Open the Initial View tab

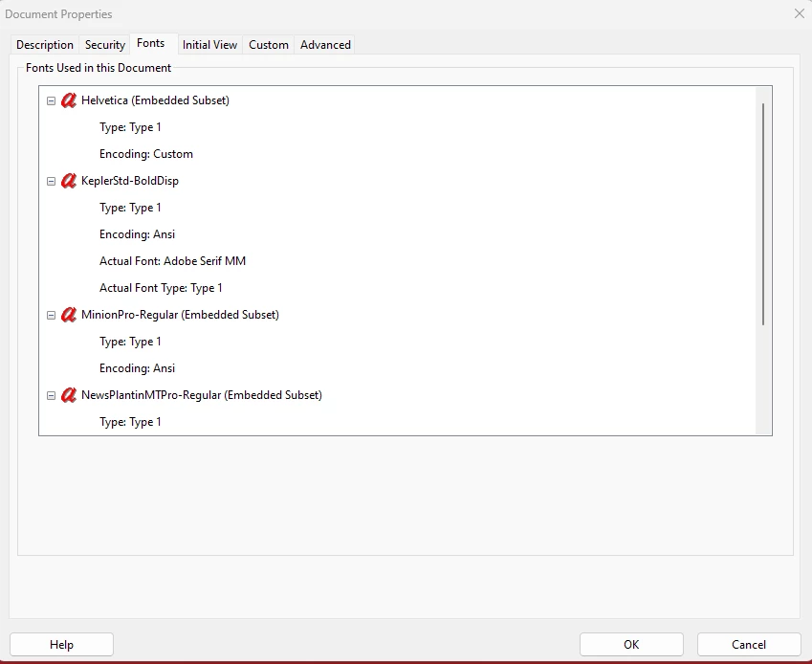pyautogui.click(x=209, y=45)
